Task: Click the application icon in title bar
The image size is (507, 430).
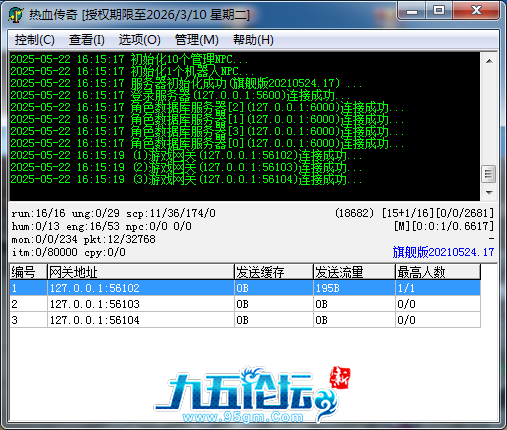Action: point(16,15)
